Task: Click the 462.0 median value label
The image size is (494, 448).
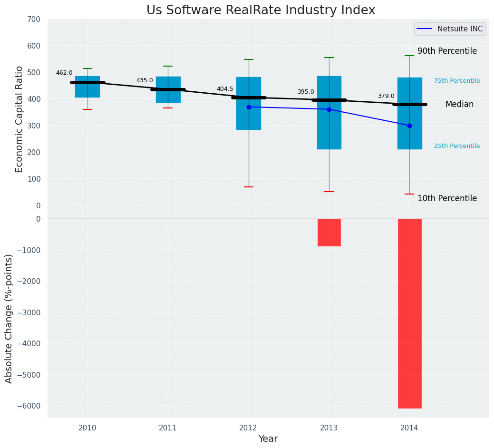Action: coord(64,73)
